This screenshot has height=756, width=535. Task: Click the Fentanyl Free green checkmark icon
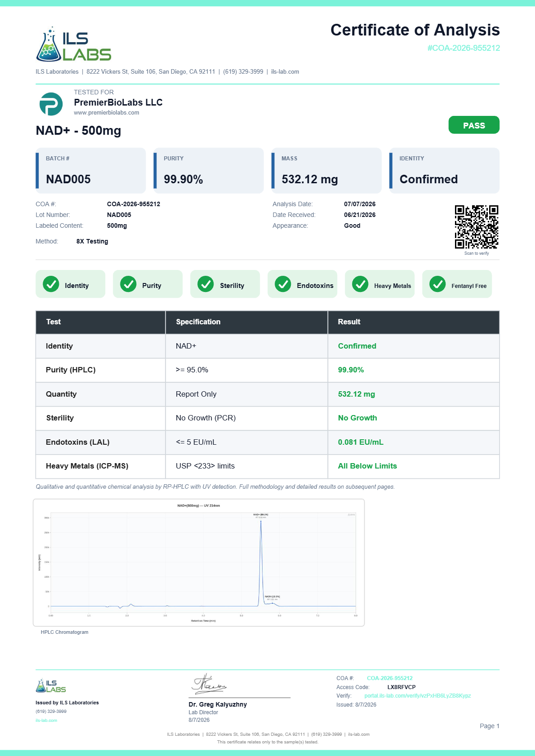coord(437,284)
